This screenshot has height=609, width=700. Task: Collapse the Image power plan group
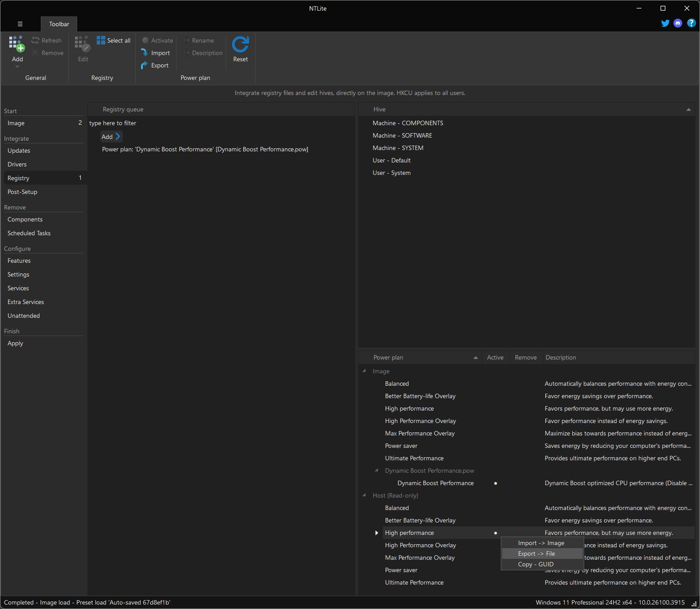(x=364, y=371)
